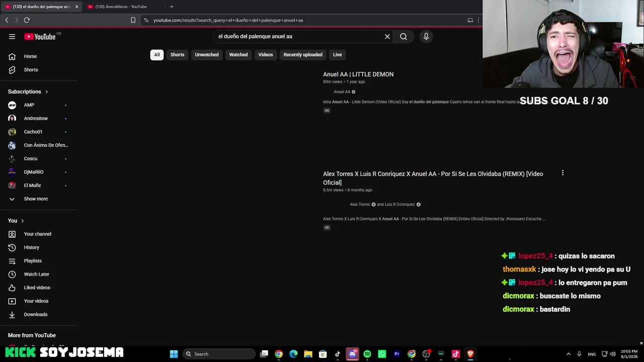Open more options for Por Si Se Les Olvidaba
Screen dimensions: 644x362
(x=562, y=173)
